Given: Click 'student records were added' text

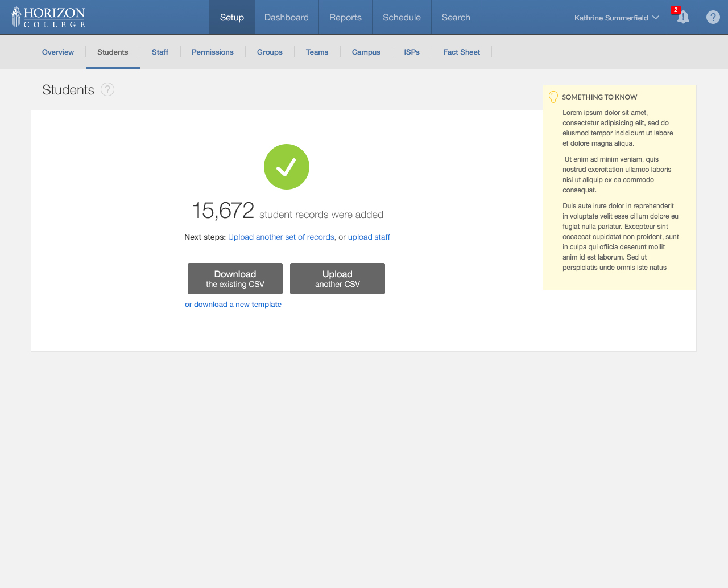Looking at the screenshot, I should tap(321, 215).
